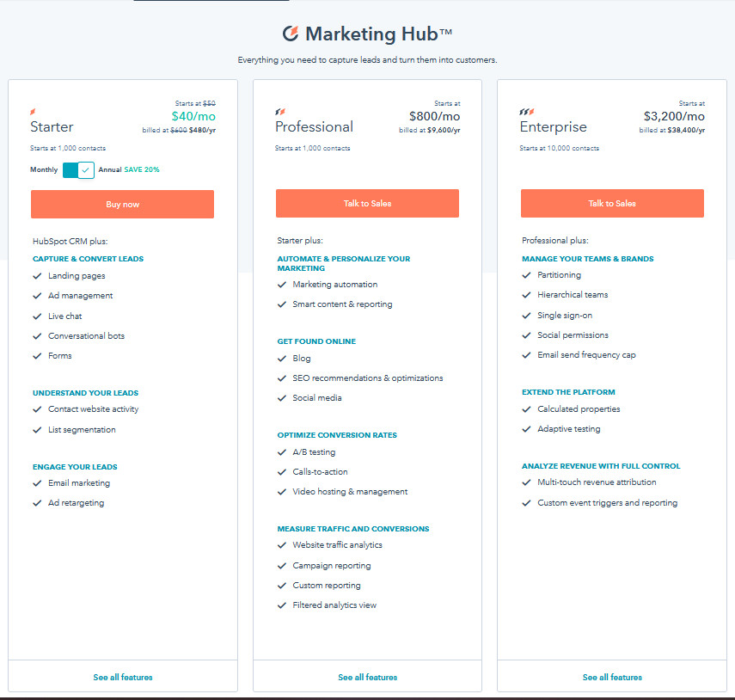Click the GET FOUND ONLINE heading
This screenshot has width=735, height=700.
pyautogui.click(x=316, y=341)
